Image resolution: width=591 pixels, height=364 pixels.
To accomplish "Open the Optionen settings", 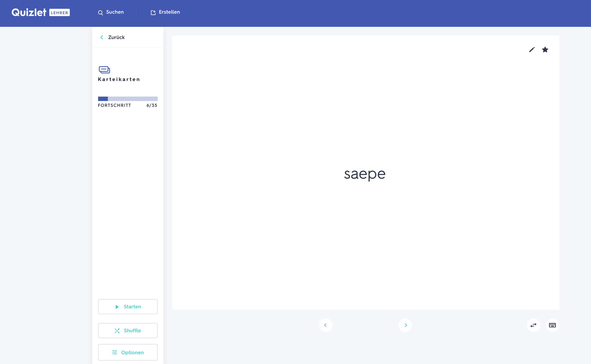I will click(128, 352).
